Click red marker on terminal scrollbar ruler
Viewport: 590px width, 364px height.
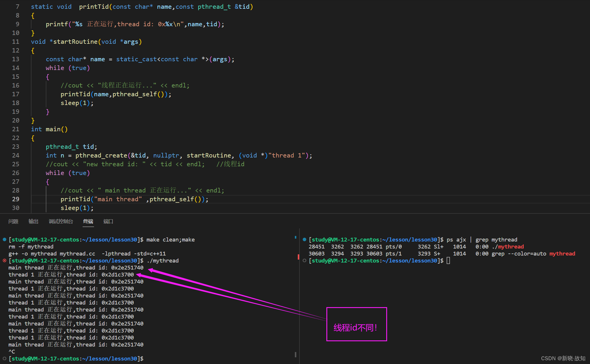[298, 257]
